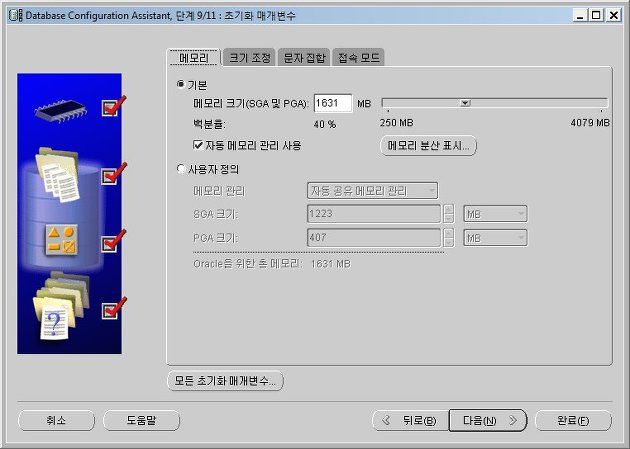Click the PGA 크기 spinner arrows
Screen dimensions: 630x449
(x=449, y=237)
